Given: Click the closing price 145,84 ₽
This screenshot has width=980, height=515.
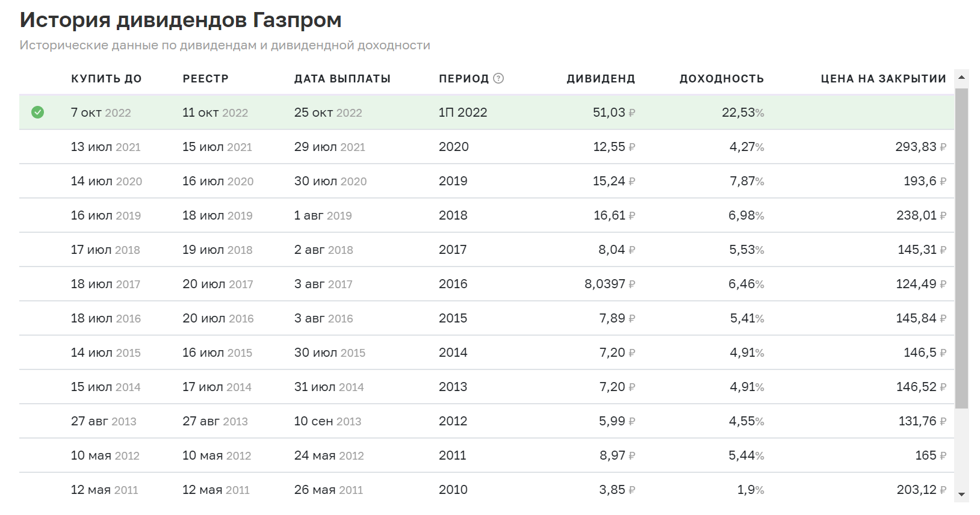Looking at the screenshot, I should [921, 318].
